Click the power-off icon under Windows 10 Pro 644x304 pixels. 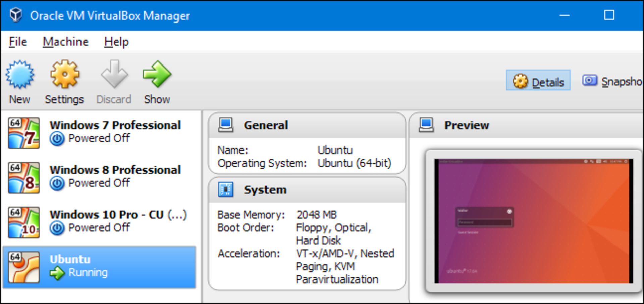57,228
